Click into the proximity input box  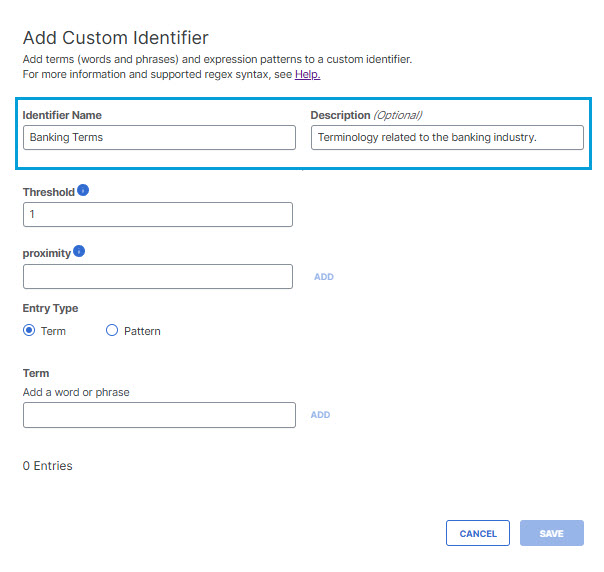[158, 277]
